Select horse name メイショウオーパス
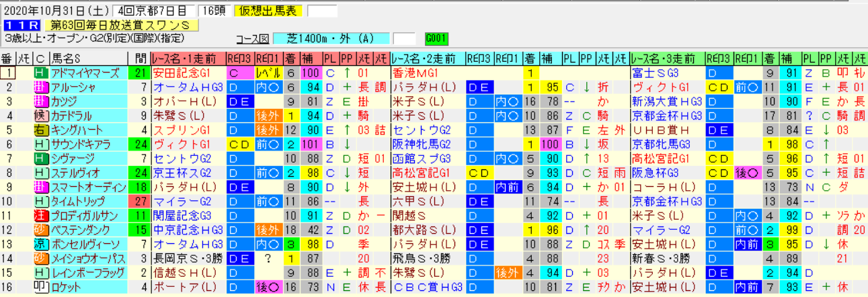Image resolution: width=868 pixels, height=297 pixels. click(x=87, y=257)
